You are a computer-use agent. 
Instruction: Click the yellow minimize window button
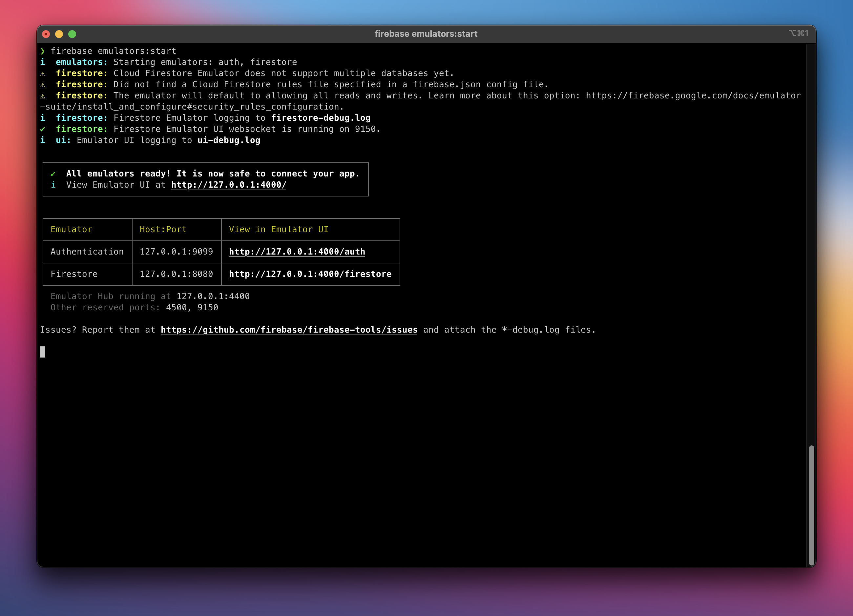(x=59, y=34)
